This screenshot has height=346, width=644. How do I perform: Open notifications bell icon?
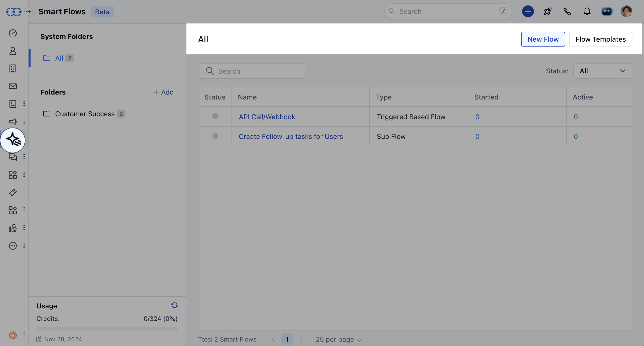tap(587, 12)
